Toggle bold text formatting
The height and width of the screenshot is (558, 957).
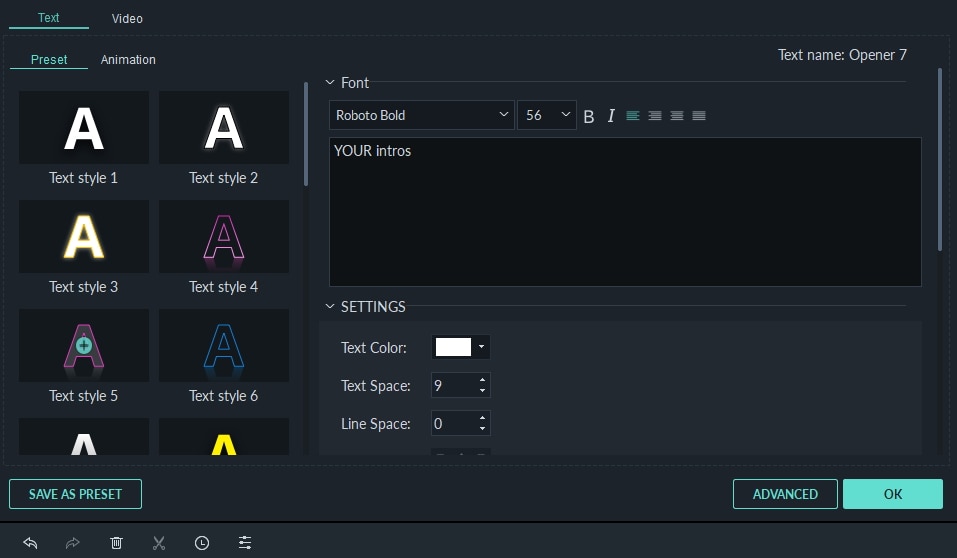pos(589,116)
